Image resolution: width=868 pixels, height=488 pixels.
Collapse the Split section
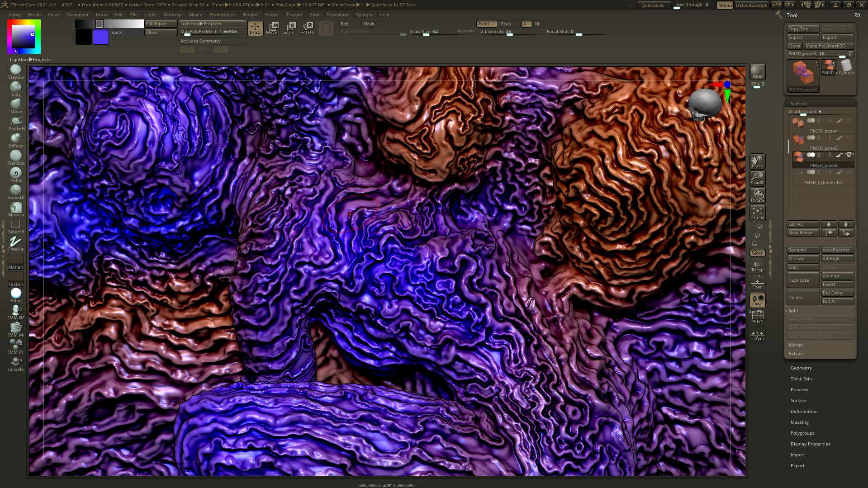[793, 310]
